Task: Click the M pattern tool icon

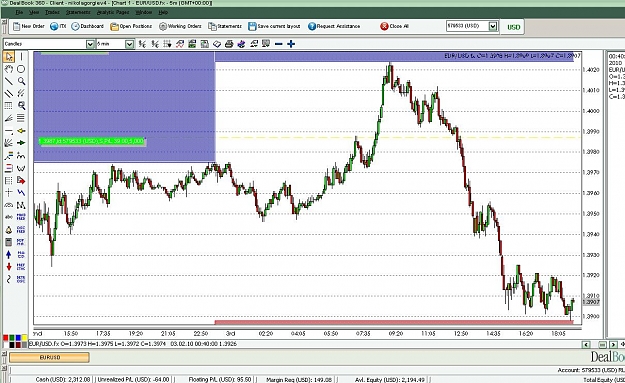Action: pos(21,205)
